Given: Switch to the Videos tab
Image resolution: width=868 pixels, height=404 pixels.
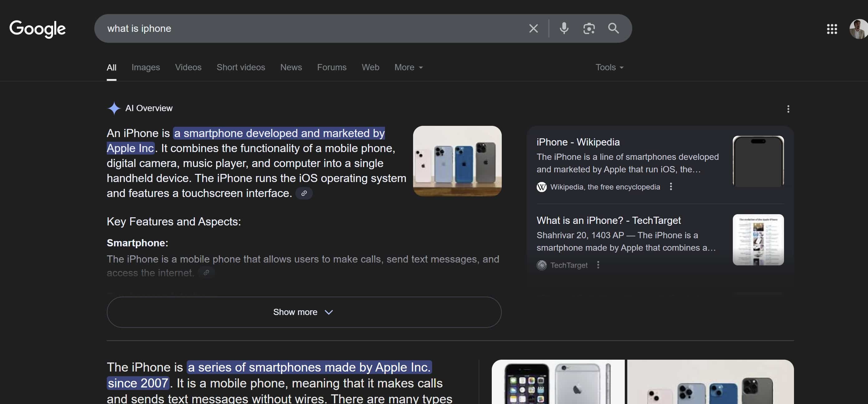Looking at the screenshot, I should click(x=188, y=67).
